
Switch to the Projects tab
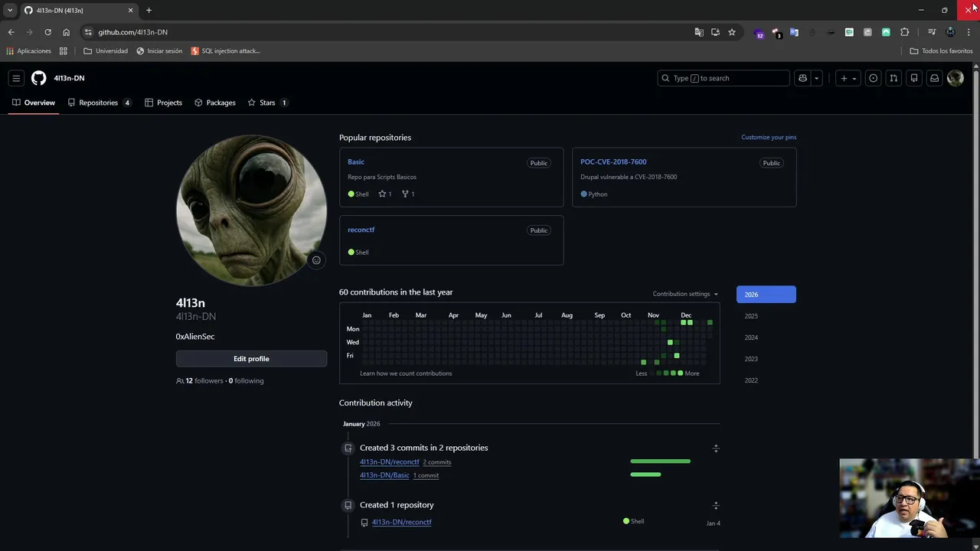tap(164, 103)
